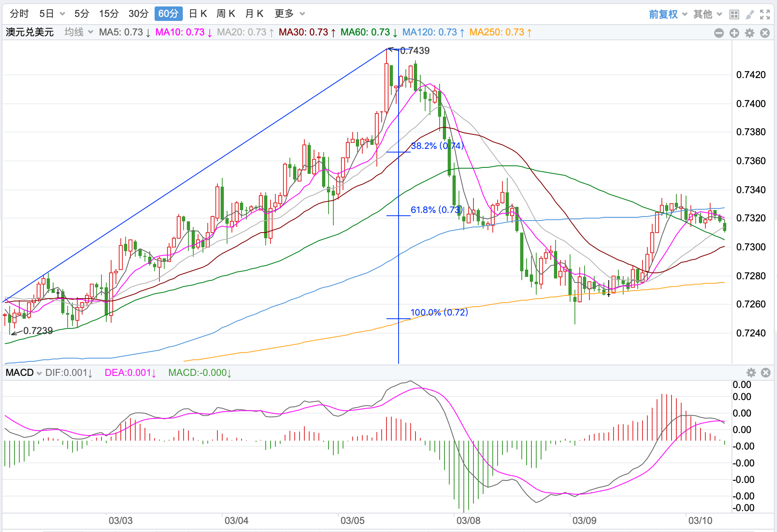Zoom in chart with plus icon
Screen dimensions: 777x532
tap(734, 33)
